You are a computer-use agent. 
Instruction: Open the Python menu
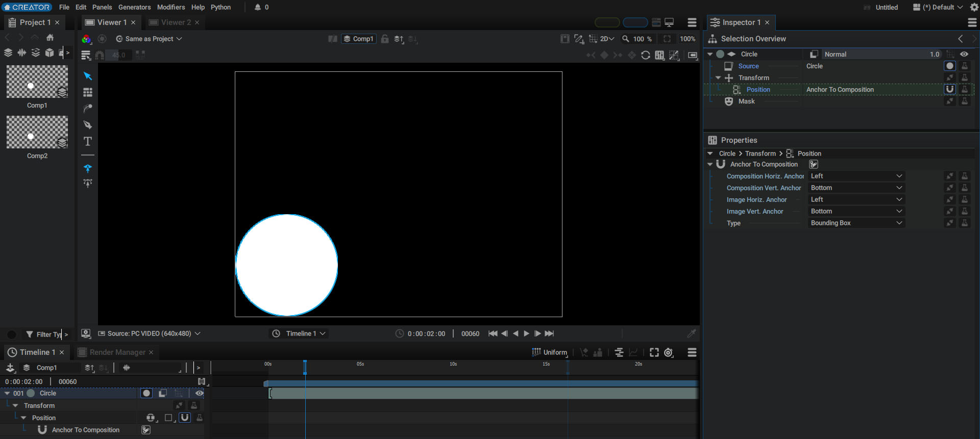220,7
